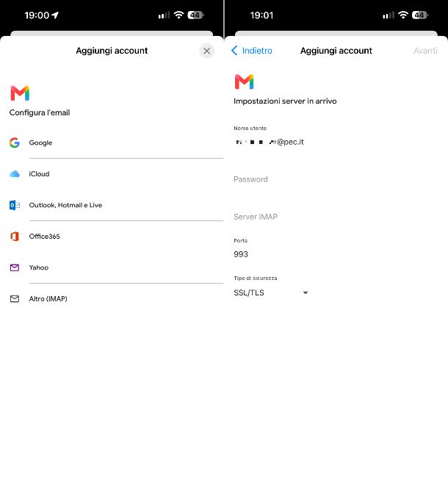Screen dimensions: 448x485
Task: Tap Aggiungi account title on left screen
Action: [112, 51]
